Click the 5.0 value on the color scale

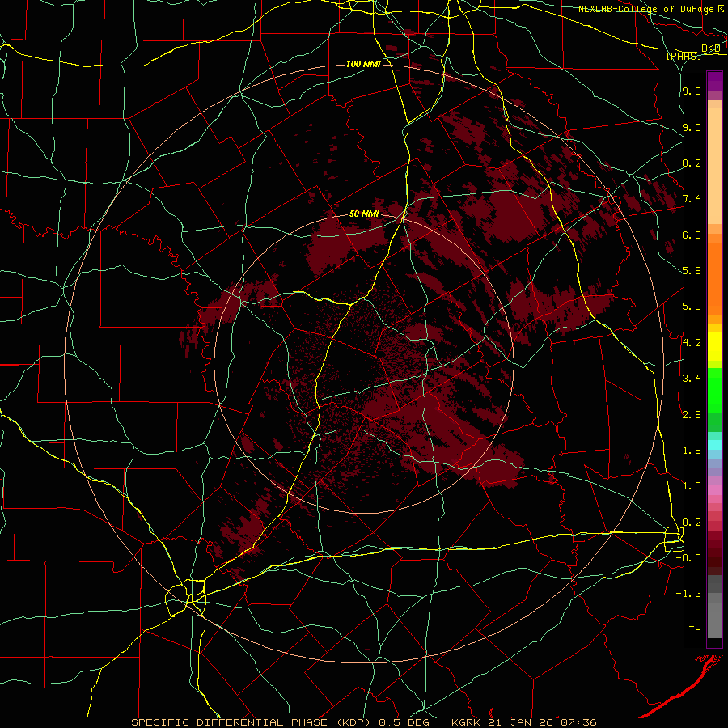tap(692, 307)
